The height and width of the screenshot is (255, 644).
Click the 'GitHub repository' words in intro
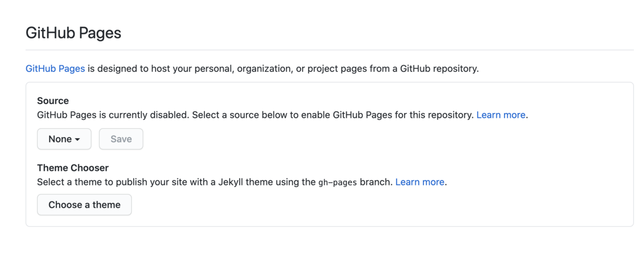click(x=438, y=69)
